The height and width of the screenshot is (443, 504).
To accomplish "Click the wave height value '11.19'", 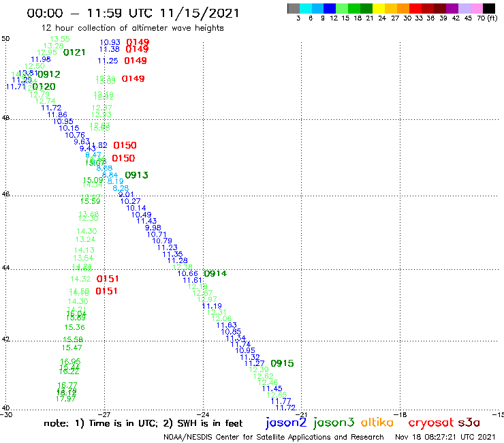I will pyautogui.click(x=212, y=306).
